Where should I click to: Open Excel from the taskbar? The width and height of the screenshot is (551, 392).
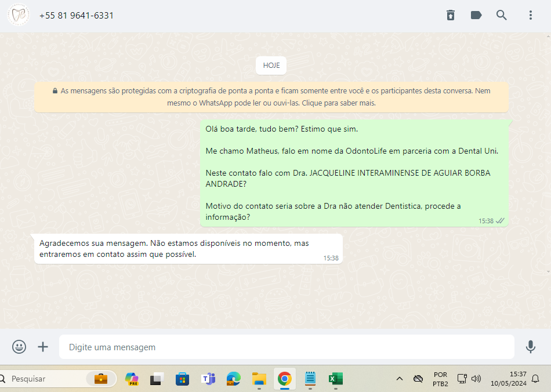tap(335, 379)
